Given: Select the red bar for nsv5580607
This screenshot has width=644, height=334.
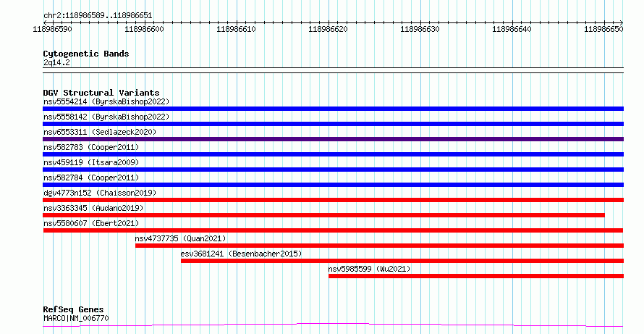Looking at the screenshot, I should click(x=333, y=230).
